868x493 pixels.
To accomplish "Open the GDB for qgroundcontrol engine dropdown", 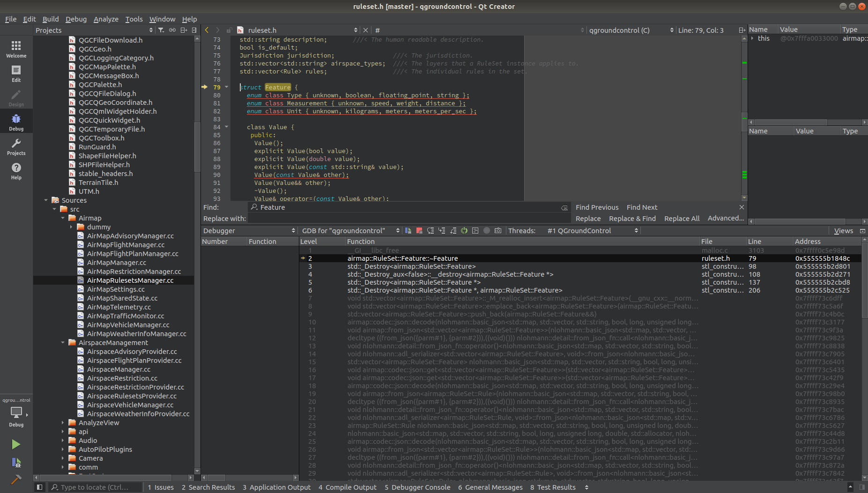I will (350, 230).
